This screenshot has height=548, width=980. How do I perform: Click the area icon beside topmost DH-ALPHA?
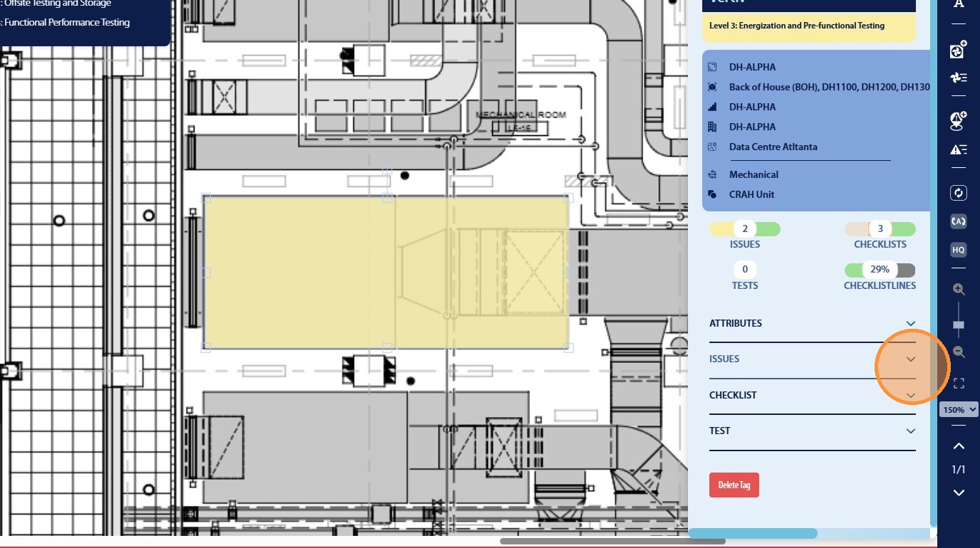712,67
